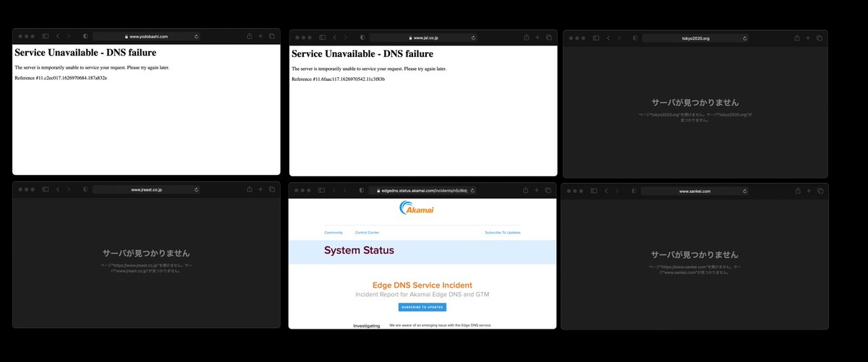Screen dimensions: 868x362
Task: Add new tab in sankei.com window
Action: 808,191
